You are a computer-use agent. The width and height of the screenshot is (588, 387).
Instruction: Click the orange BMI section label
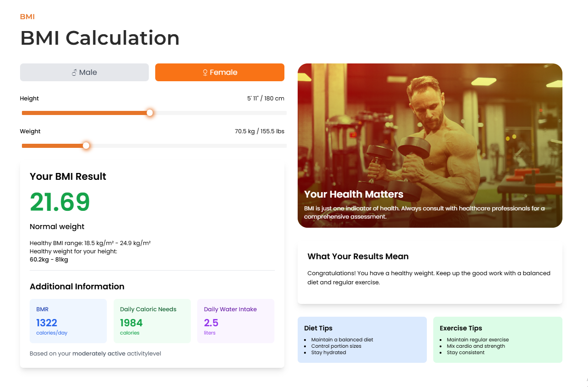coord(27,17)
